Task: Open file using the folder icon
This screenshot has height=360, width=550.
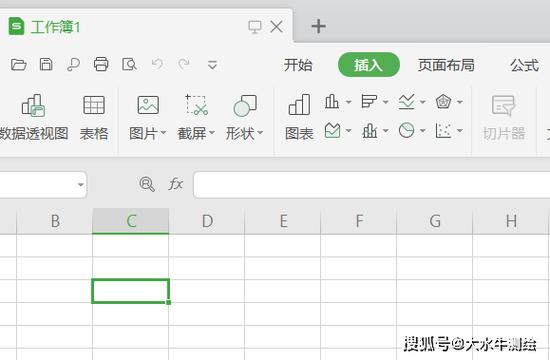Action: point(19,65)
